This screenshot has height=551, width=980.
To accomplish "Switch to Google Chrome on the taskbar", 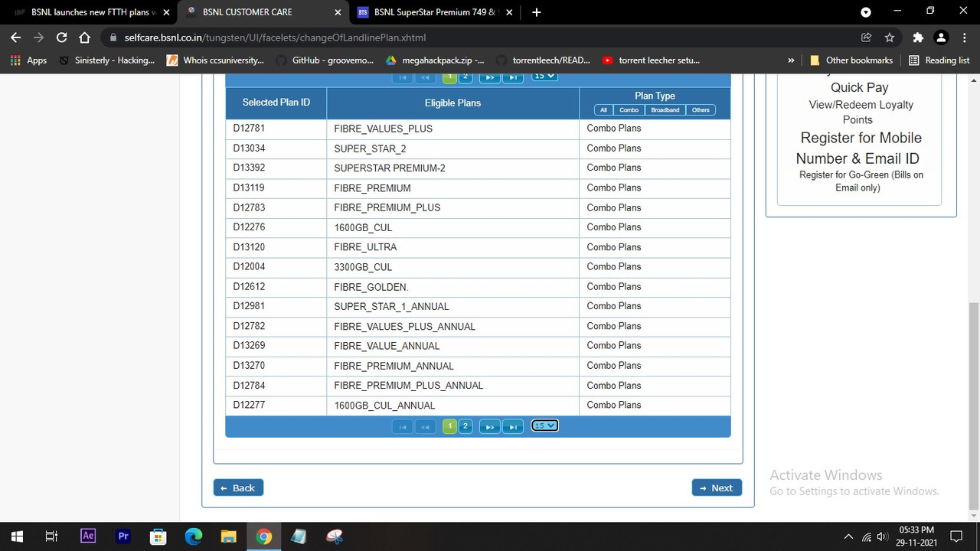I will click(264, 536).
